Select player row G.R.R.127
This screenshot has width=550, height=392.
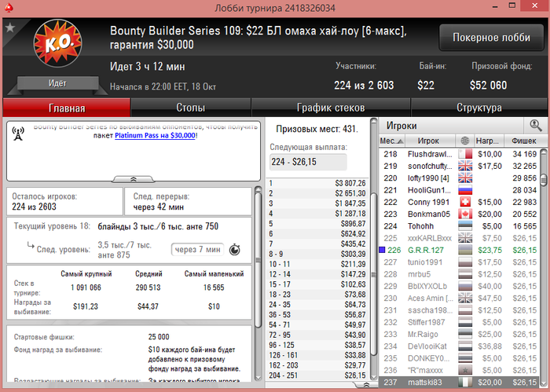coord(460,250)
